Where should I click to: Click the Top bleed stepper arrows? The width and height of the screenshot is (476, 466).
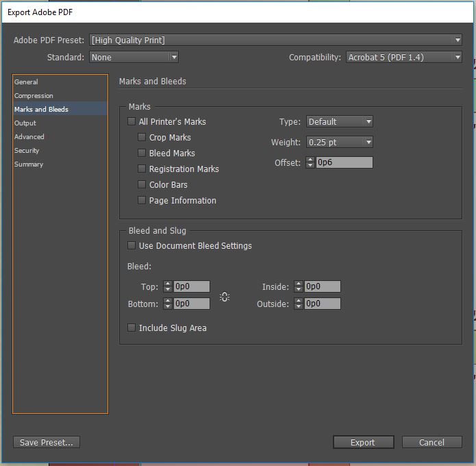pyautogui.click(x=168, y=287)
